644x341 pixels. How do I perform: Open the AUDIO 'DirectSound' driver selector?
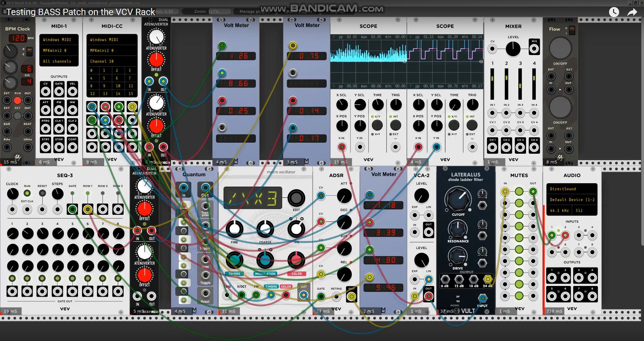(572, 189)
